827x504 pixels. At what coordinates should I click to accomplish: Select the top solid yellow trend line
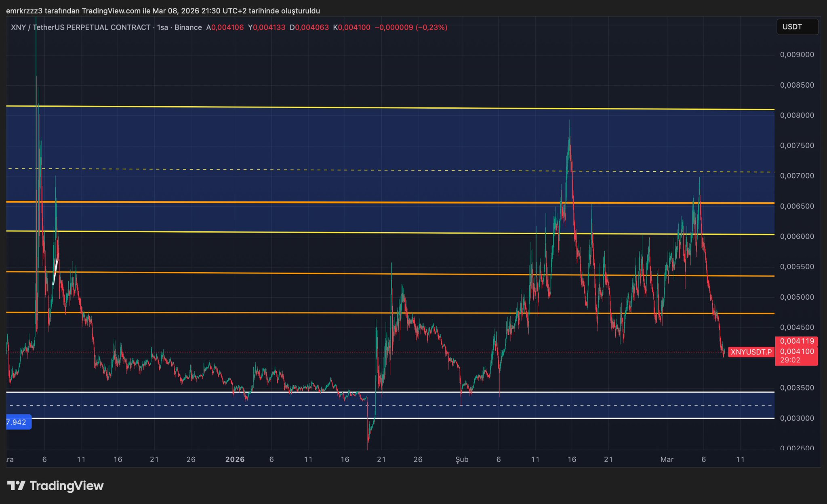(404, 108)
